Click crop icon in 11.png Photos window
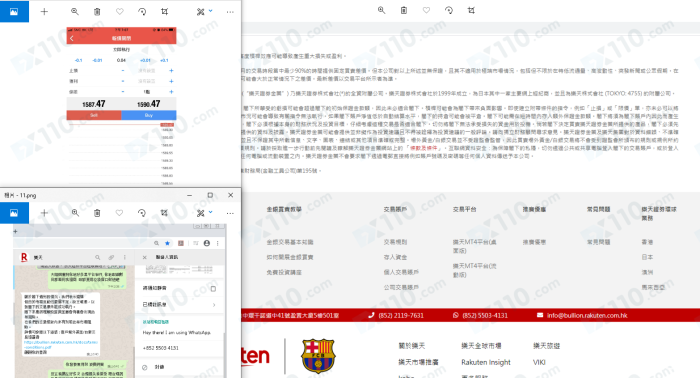The height and width of the screenshot is (378, 700). [164, 213]
